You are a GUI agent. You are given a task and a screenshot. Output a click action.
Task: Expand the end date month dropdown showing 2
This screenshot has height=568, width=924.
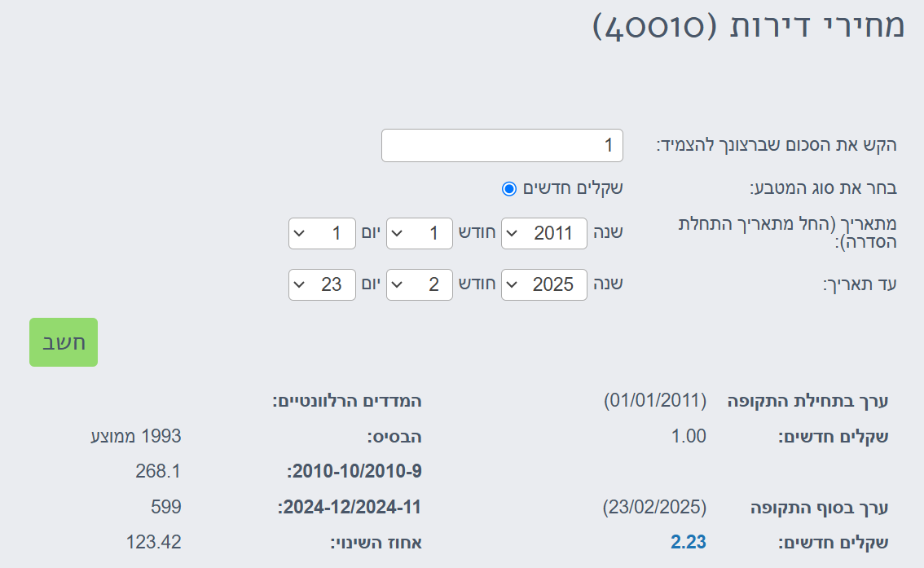click(x=419, y=284)
